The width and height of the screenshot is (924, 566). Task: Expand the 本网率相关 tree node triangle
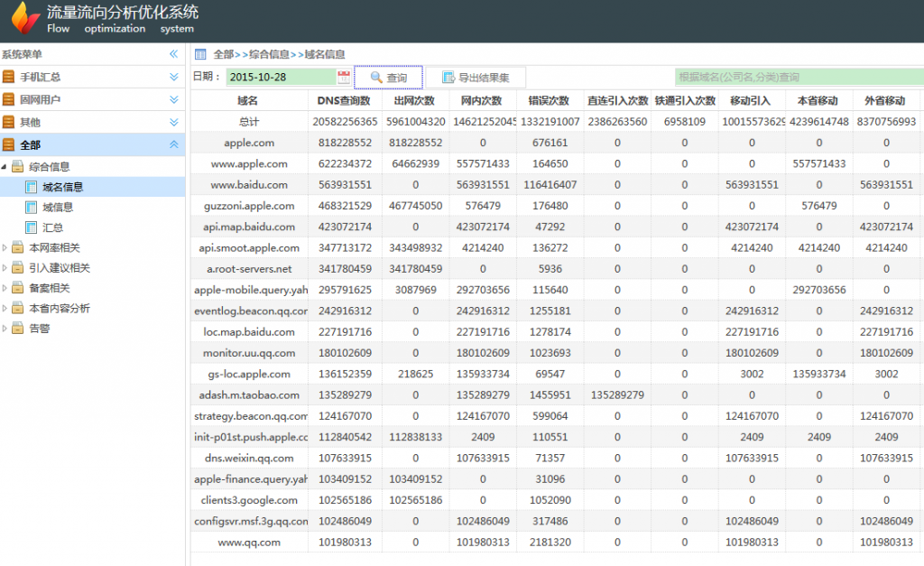click(x=5, y=247)
